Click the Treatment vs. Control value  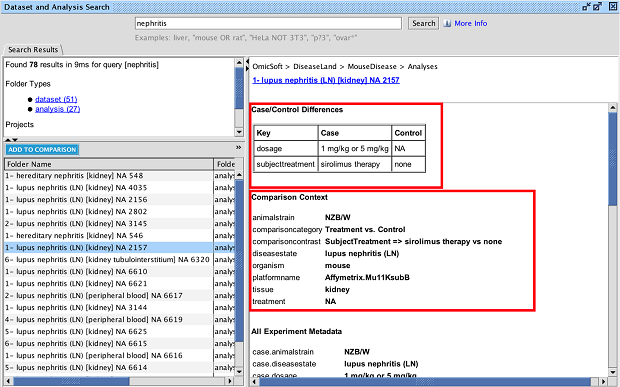[x=365, y=230]
